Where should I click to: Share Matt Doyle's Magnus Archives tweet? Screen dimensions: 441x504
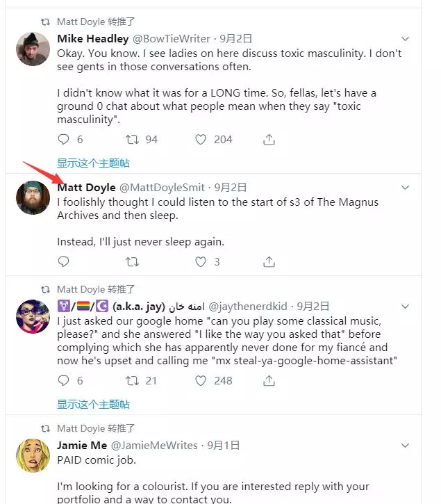pos(269,262)
